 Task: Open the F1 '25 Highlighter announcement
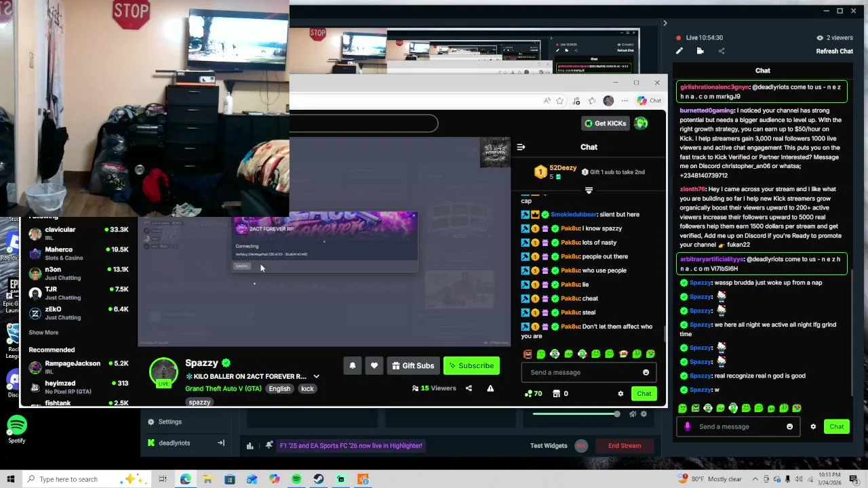351,446
